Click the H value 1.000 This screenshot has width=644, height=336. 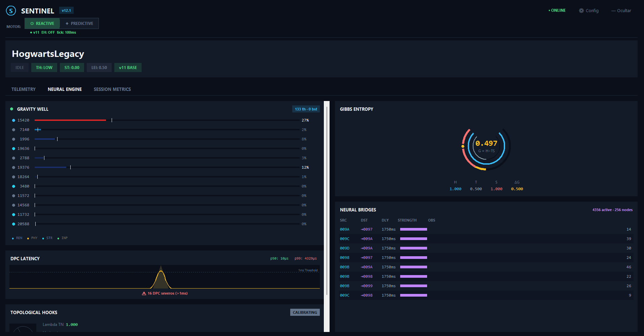coord(455,189)
